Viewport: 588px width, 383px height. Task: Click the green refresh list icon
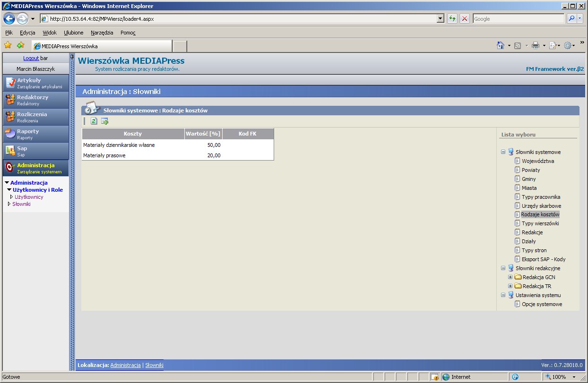(x=94, y=121)
